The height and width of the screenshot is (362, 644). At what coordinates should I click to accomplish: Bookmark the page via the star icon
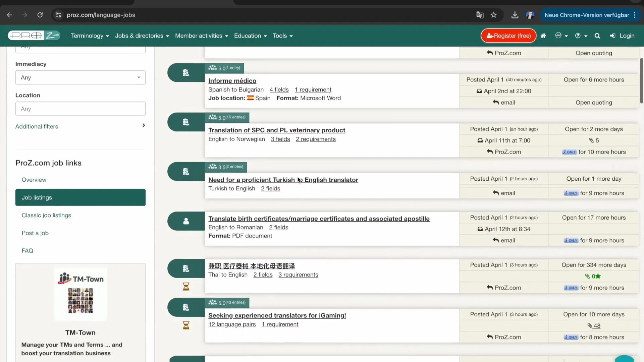point(494,15)
